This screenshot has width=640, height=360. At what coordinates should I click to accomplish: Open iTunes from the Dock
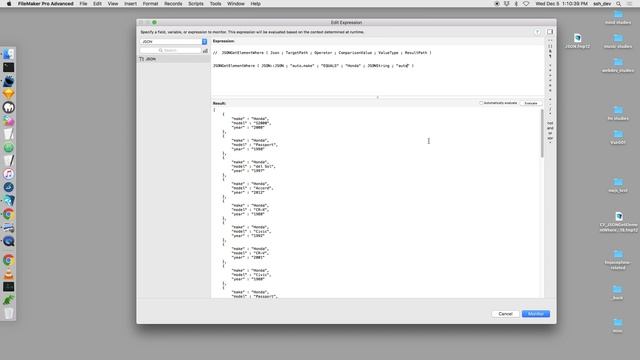9,174
